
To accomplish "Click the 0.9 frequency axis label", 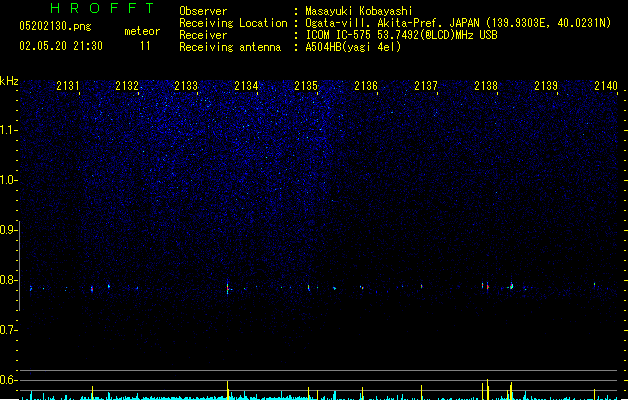I will tap(8, 230).
